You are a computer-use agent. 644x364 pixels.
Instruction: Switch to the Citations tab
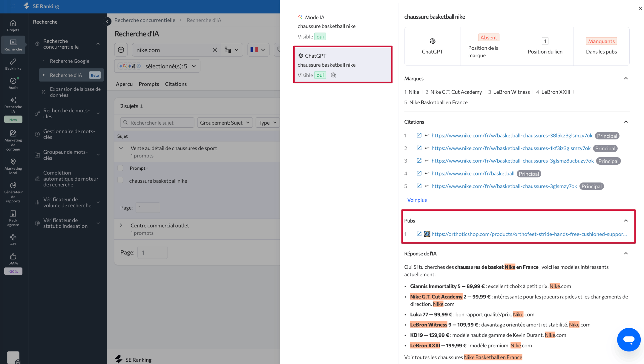pos(176,84)
